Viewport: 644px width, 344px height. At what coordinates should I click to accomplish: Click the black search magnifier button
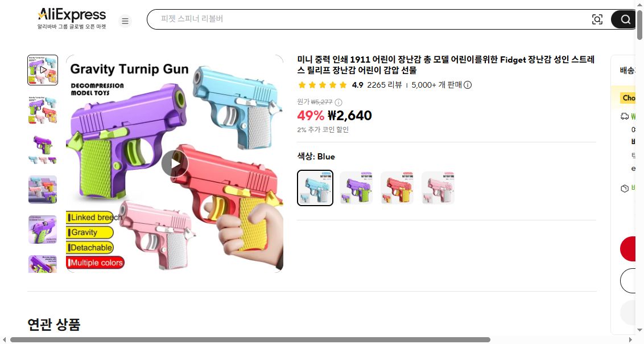click(624, 19)
